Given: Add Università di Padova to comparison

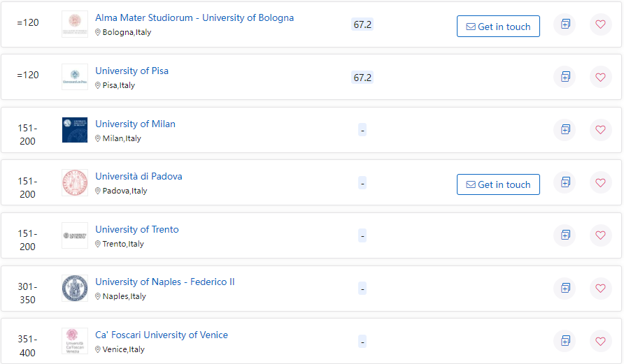Looking at the screenshot, I should (565, 182).
